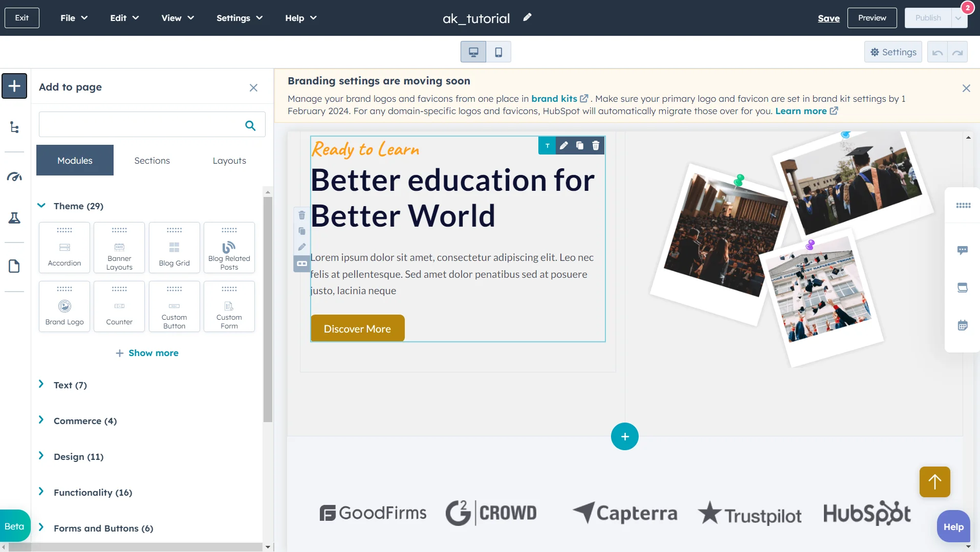
Task: Open the brand kits link in the banner
Action: click(555, 98)
